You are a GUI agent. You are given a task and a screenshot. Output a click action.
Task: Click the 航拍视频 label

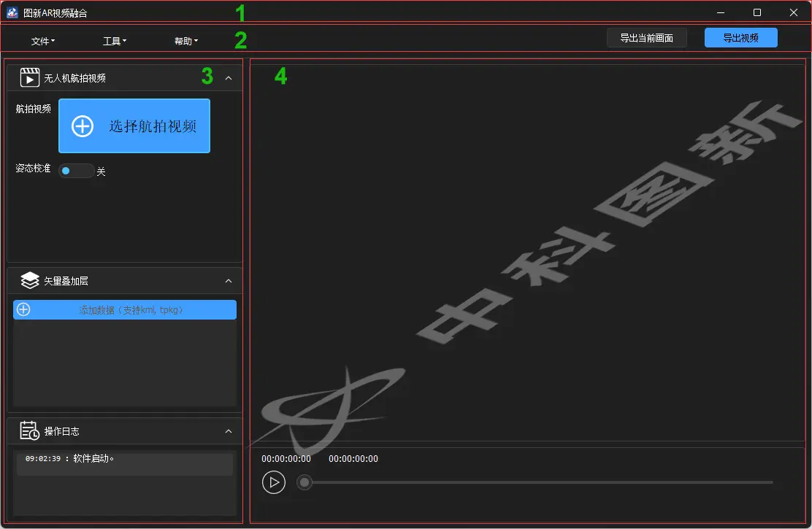point(33,109)
